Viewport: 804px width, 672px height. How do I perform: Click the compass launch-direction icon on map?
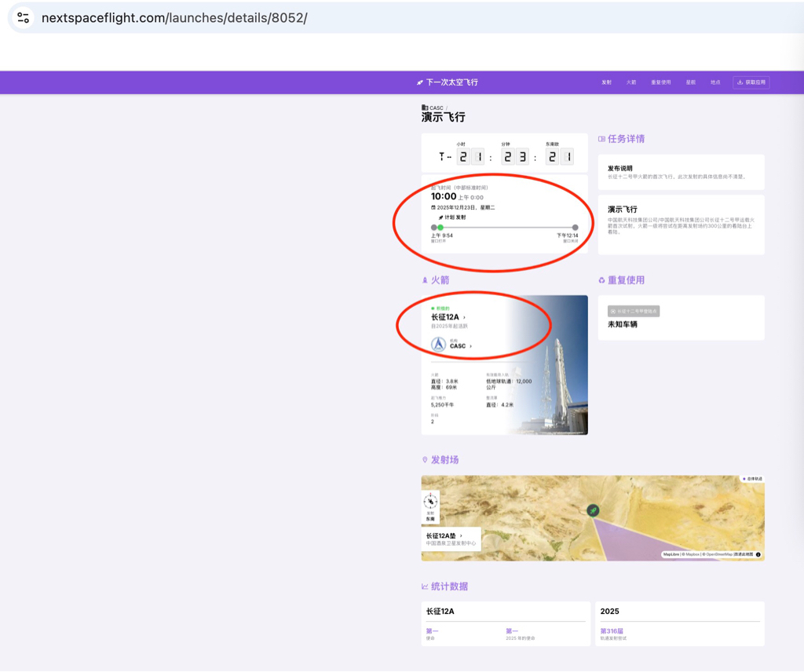[430, 501]
